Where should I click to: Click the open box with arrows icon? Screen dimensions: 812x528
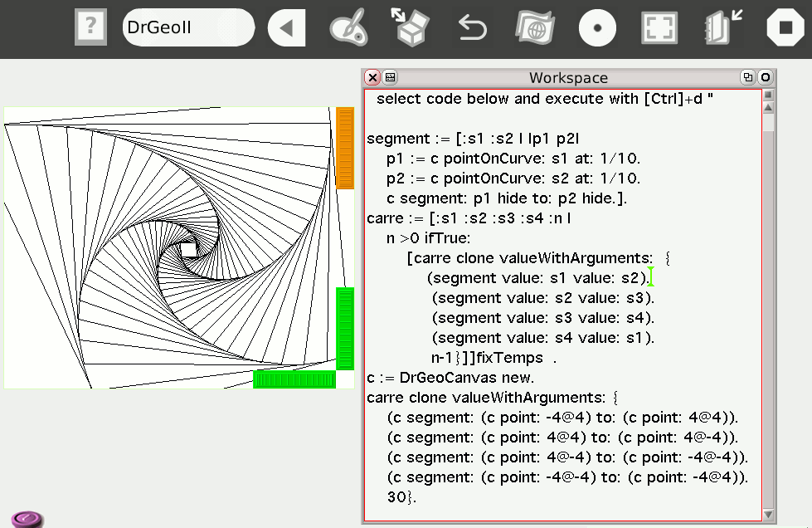pyautogui.click(x=410, y=28)
